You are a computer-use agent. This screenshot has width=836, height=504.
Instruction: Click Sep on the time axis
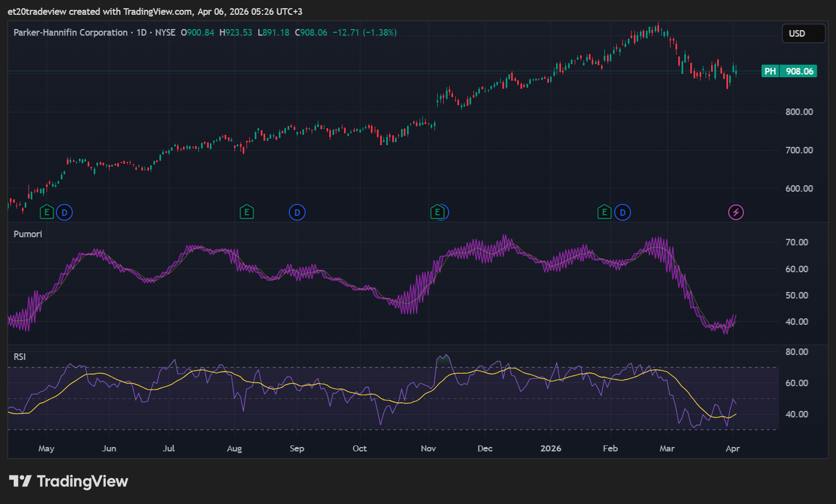297,449
